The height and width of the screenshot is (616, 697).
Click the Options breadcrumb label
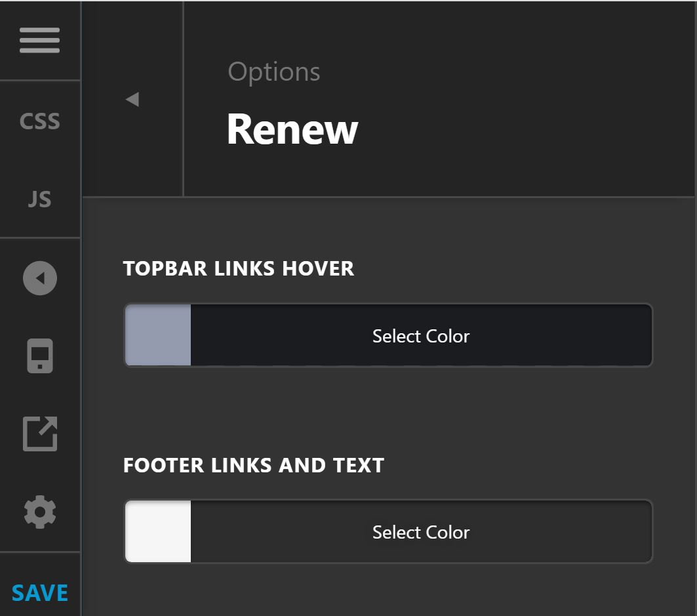[x=274, y=72]
